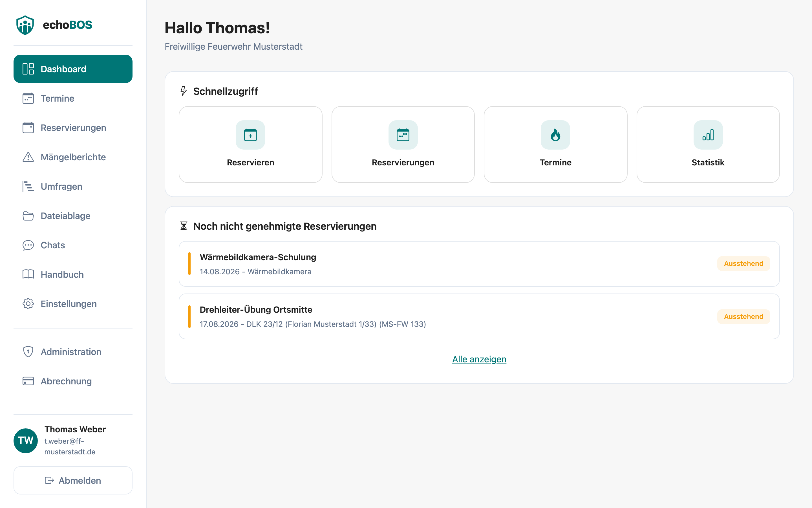The width and height of the screenshot is (812, 508).
Task: Click the Reservierungen calendar icon in sidebar
Action: [x=28, y=128]
